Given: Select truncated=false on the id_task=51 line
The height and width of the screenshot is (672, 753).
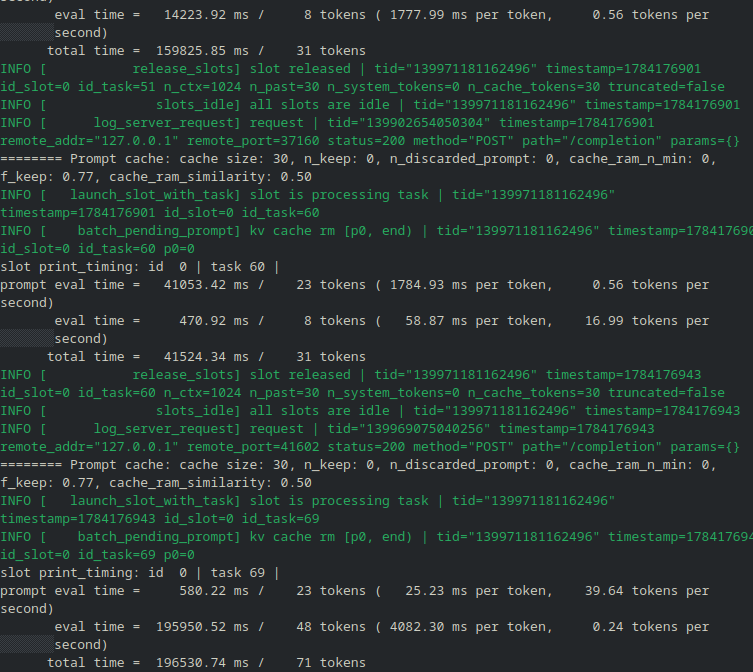Looking at the screenshot, I should pos(667,87).
